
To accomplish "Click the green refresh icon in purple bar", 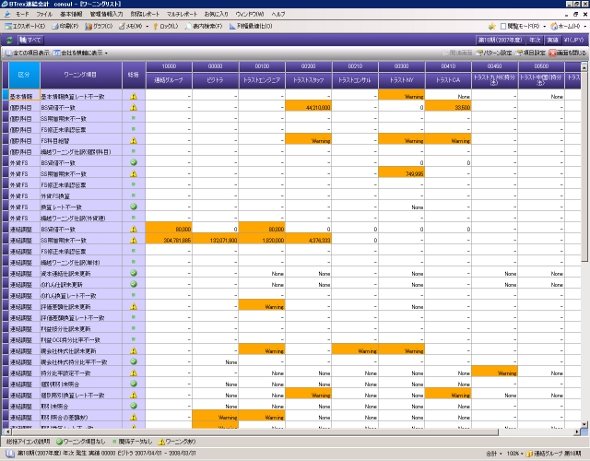I will pos(9,40).
